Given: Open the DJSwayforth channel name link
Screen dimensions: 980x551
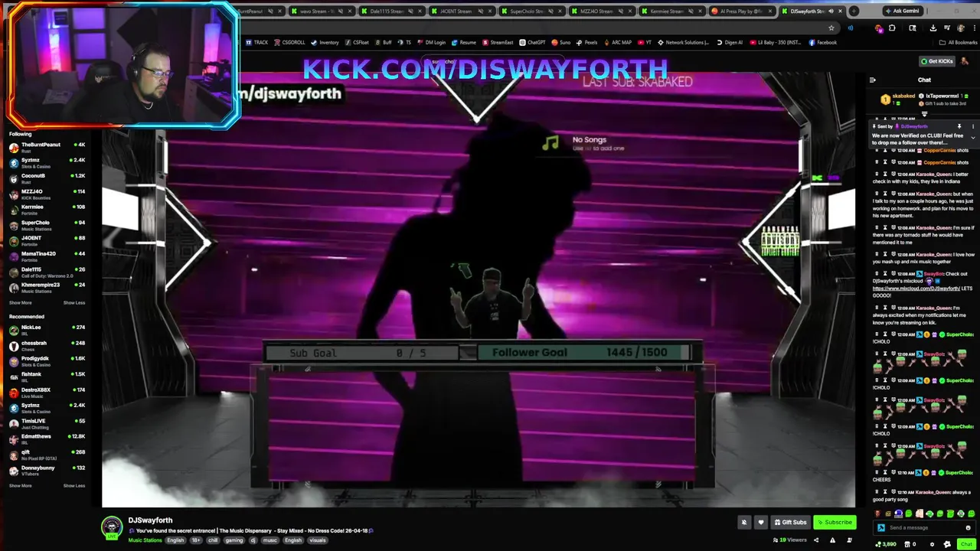Looking at the screenshot, I should tap(150, 520).
